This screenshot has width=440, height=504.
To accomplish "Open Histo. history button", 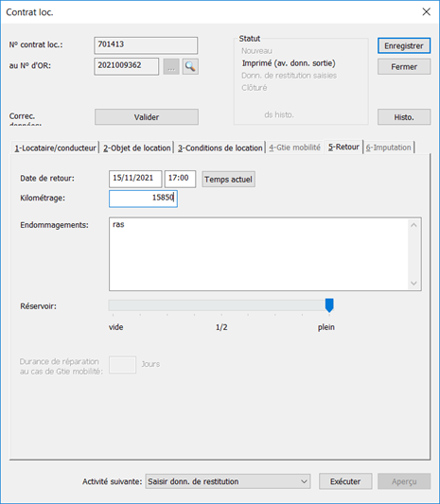I will click(404, 117).
